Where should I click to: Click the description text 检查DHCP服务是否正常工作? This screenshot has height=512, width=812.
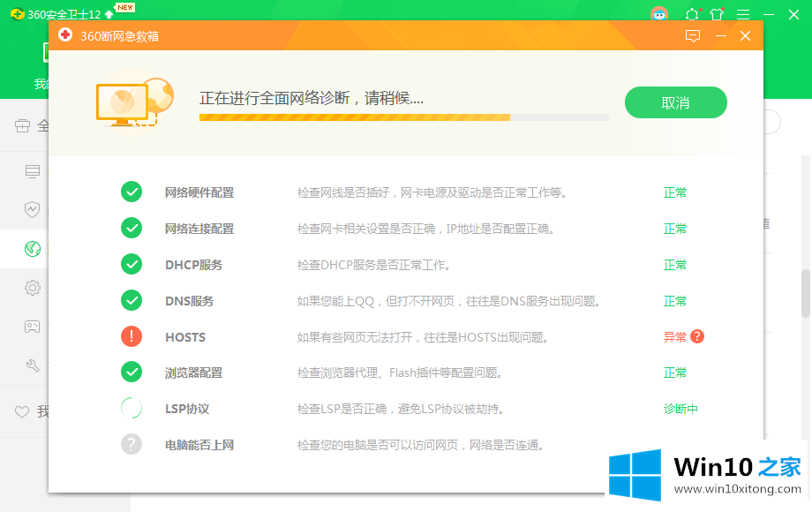point(373,265)
